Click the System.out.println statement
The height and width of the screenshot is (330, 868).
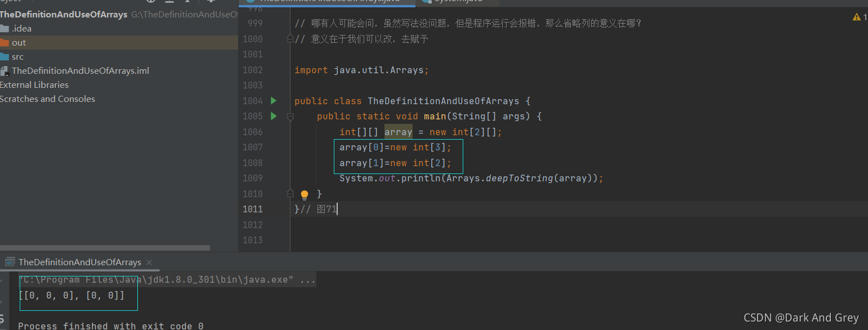coord(471,179)
